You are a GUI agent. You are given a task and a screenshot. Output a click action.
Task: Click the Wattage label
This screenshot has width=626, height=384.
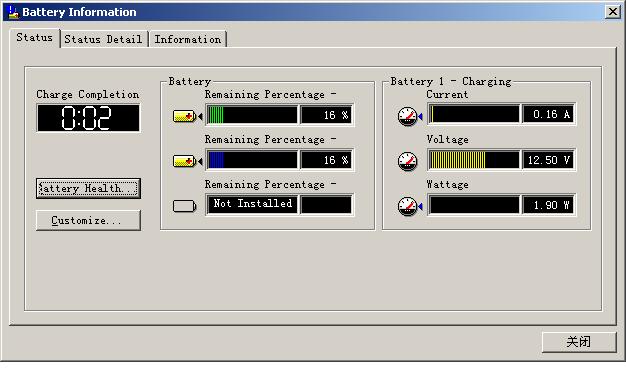pyautogui.click(x=447, y=184)
